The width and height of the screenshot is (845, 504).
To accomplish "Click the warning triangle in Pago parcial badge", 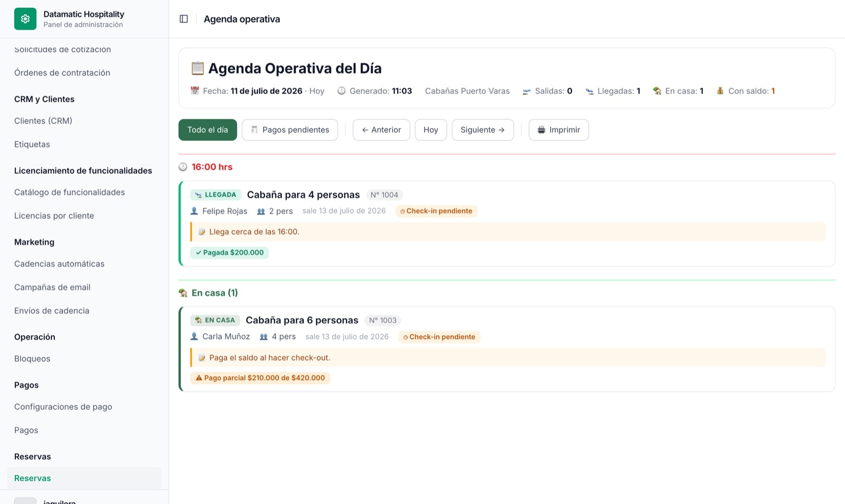I will tap(199, 378).
